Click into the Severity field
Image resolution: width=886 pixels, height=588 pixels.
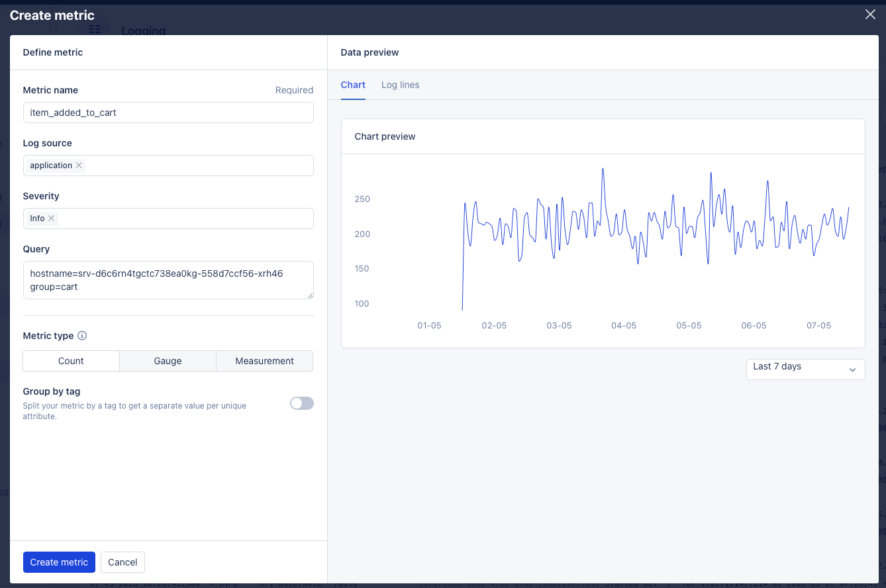[168, 219]
